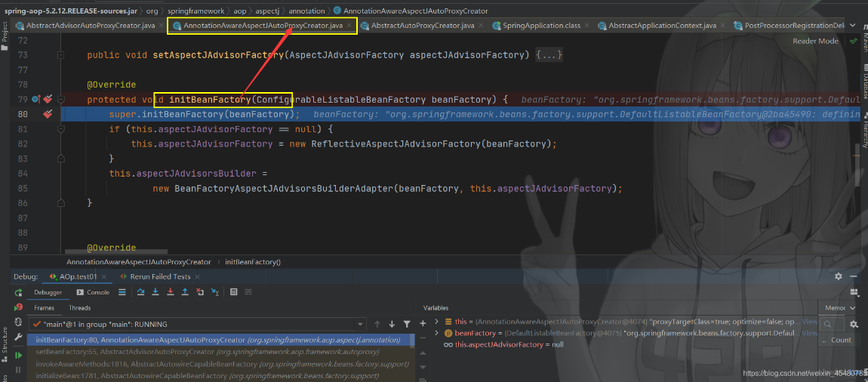Select the Threads tab
Screen dimensions: 868x382
(80, 308)
